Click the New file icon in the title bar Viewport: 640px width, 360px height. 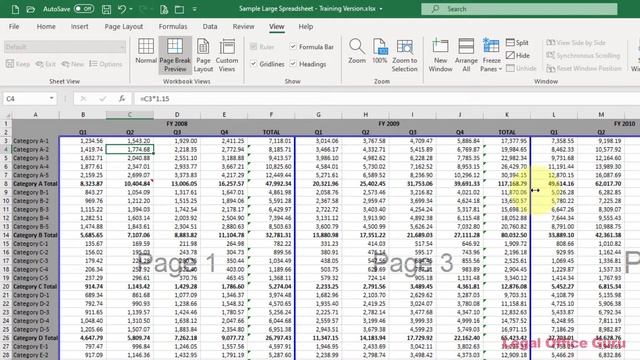[x=15, y=9]
